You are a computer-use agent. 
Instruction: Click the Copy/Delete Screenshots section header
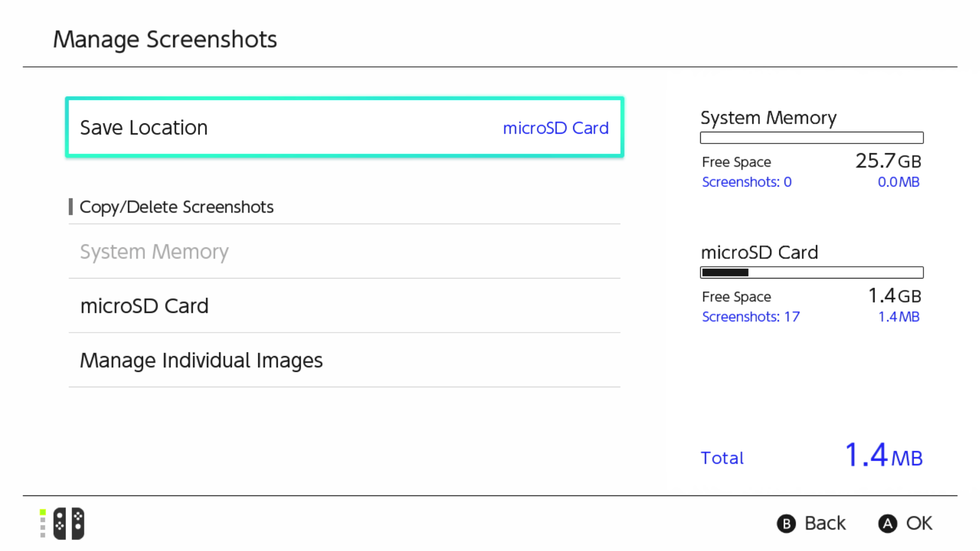click(x=176, y=207)
